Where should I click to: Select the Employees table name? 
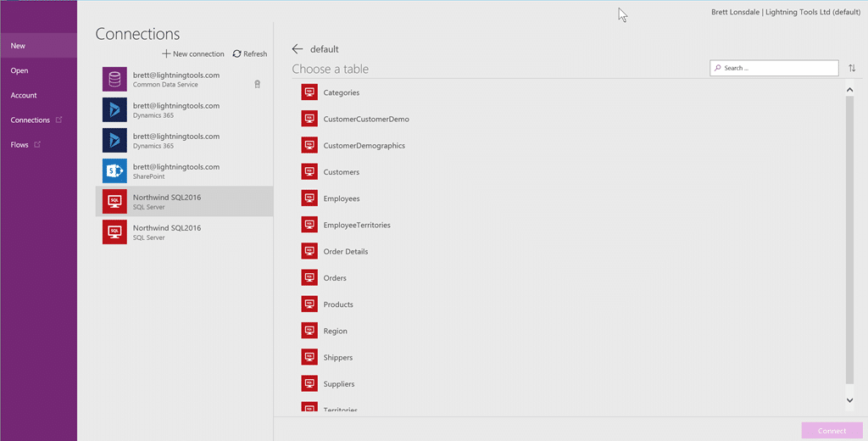pos(341,198)
